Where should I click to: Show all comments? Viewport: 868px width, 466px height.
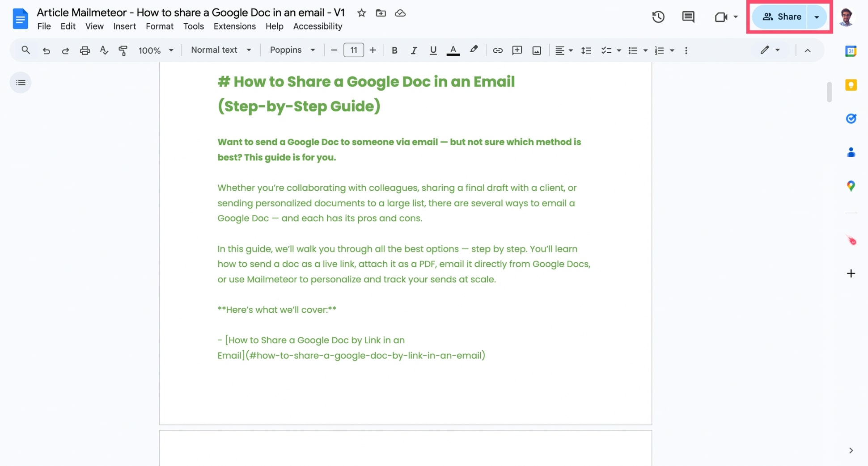click(x=688, y=17)
